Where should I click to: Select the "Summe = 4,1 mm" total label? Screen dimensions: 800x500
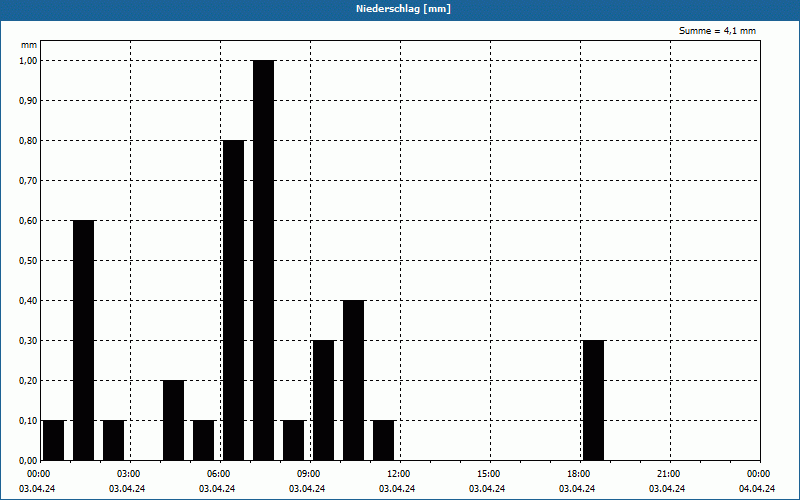click(717, 31)
